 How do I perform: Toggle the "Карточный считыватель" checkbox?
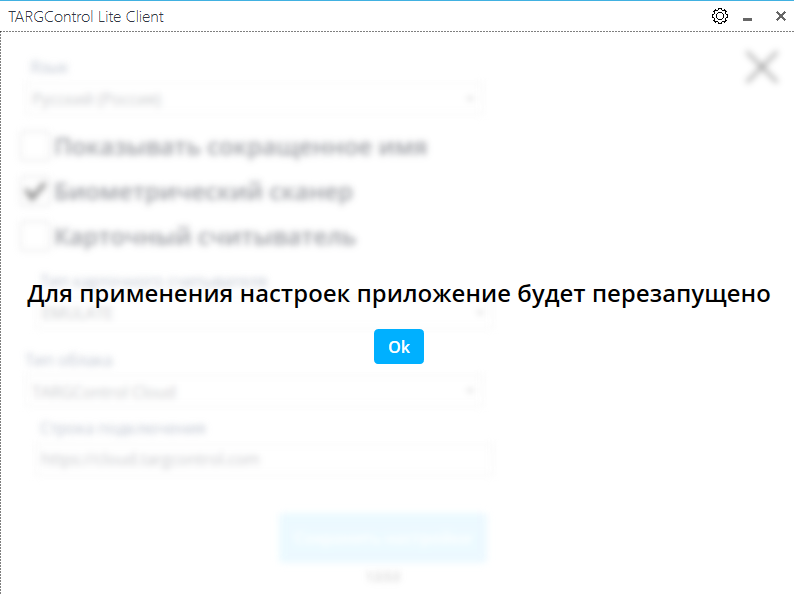(x=36, y=237)
